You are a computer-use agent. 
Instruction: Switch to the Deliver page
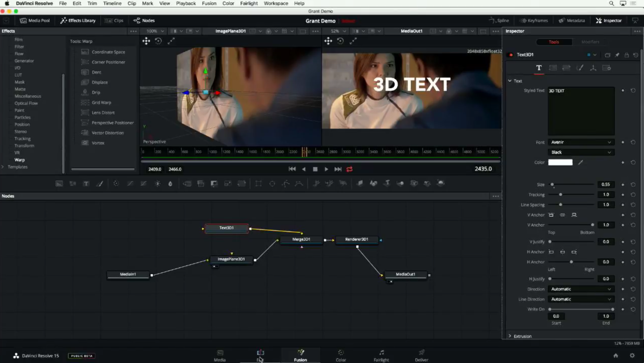pyautogui.click(x=422, y=356)
